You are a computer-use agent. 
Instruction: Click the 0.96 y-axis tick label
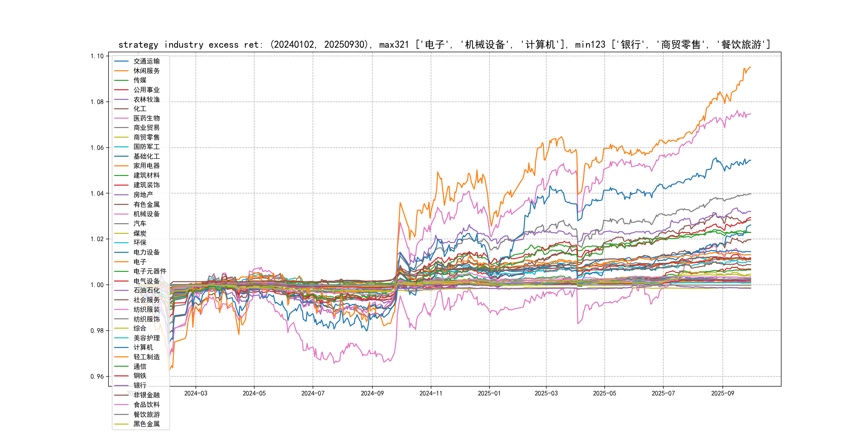coord(97,376)
